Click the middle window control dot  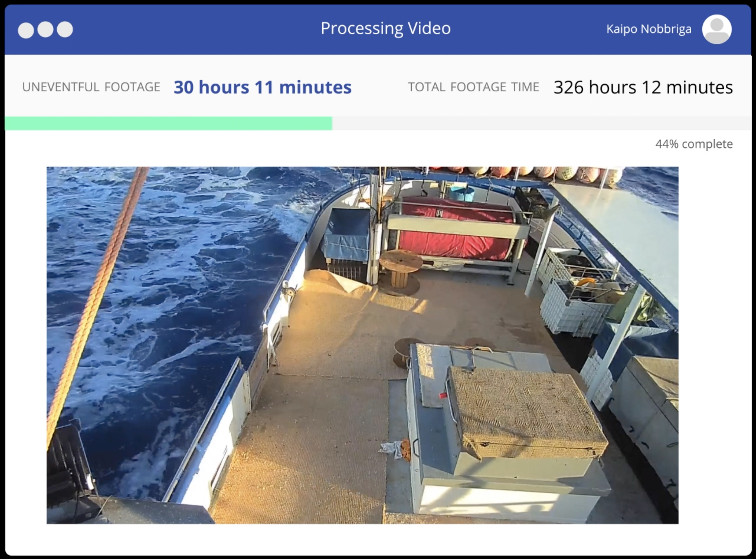[x=45, y=30]
